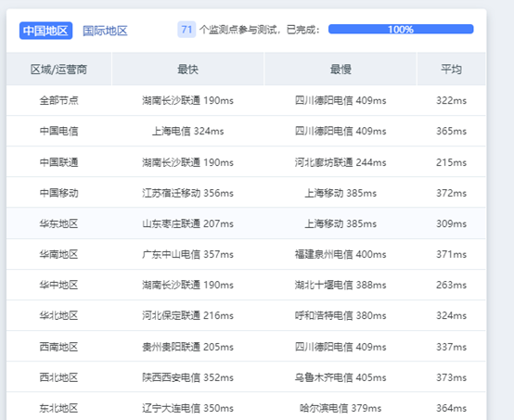Click 上海移动 385ms in 华东地区 row
Screen dimensions: 514x420
(x=341, y=223)
